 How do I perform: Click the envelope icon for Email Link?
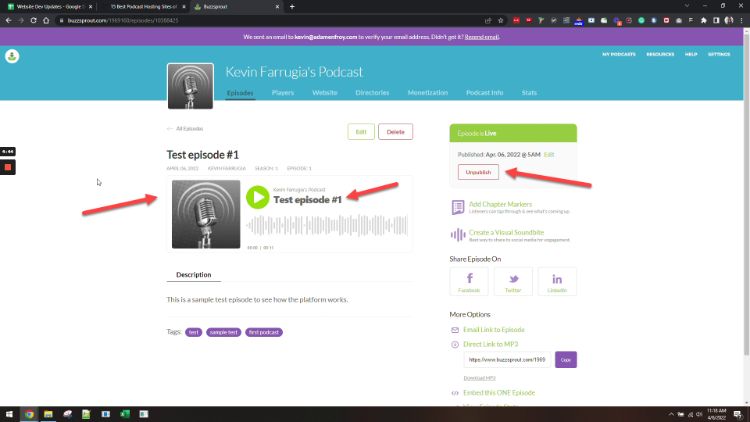click(455, 329)
